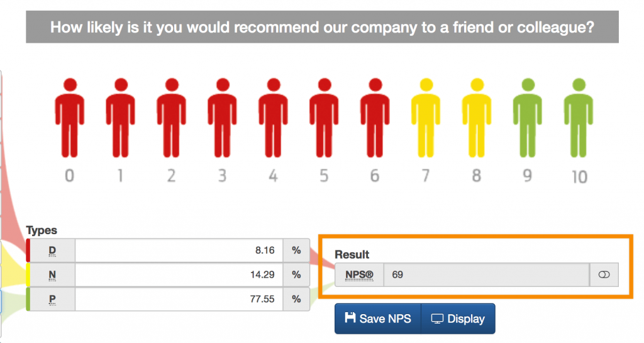Click the red person icon labeled 5
The image size is (644, 343).
tap(324, 118)
